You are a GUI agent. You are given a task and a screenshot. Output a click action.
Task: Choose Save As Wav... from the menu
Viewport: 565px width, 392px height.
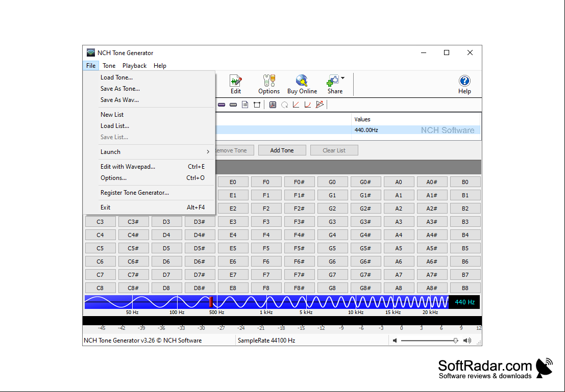click(149, 100)
